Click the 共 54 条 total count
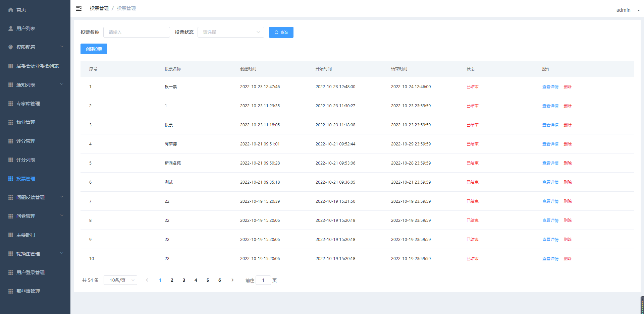Image resolution: width=644 pixels, height=314 pixels. pyautogui.click(x=91, y=280)
